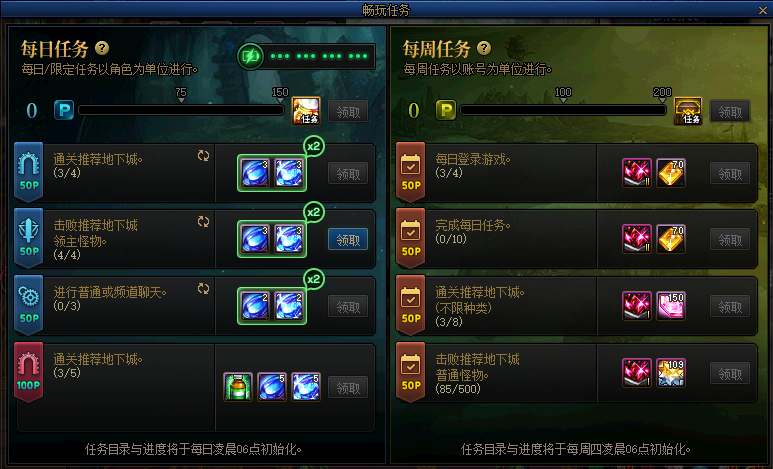Click 领取 for 完成每日任务 (0/10)
Image resolution: width=773 pixels, height=469 pixels.
[730, 240]
